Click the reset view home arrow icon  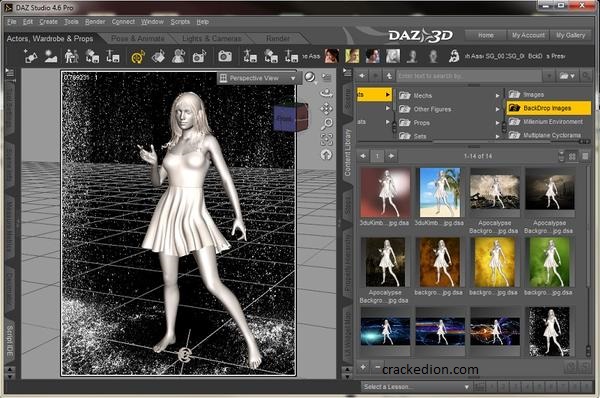[326, 155]
